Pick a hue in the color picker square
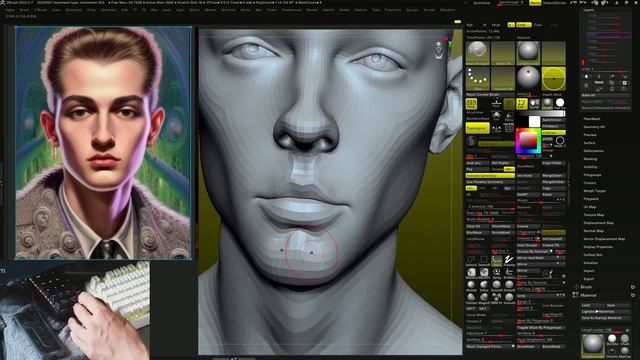The height and width of the screenshot is (360, 640). [x=528, y=142]
